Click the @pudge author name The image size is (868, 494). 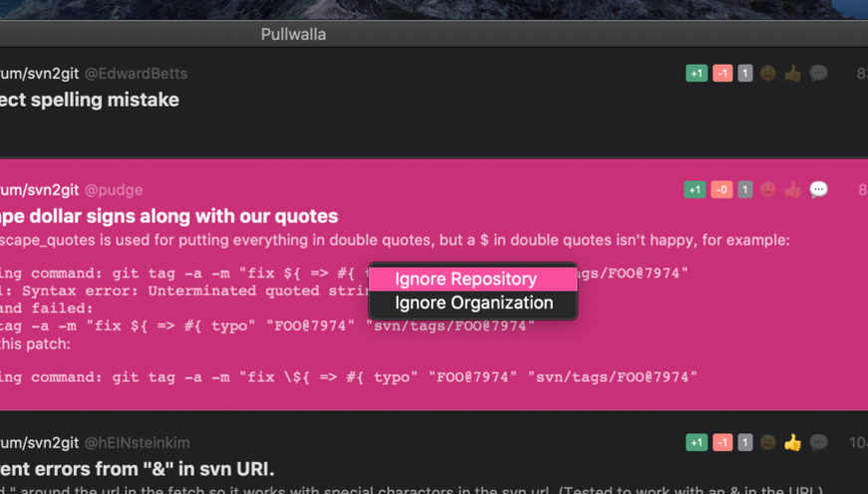tap(114, 190)
